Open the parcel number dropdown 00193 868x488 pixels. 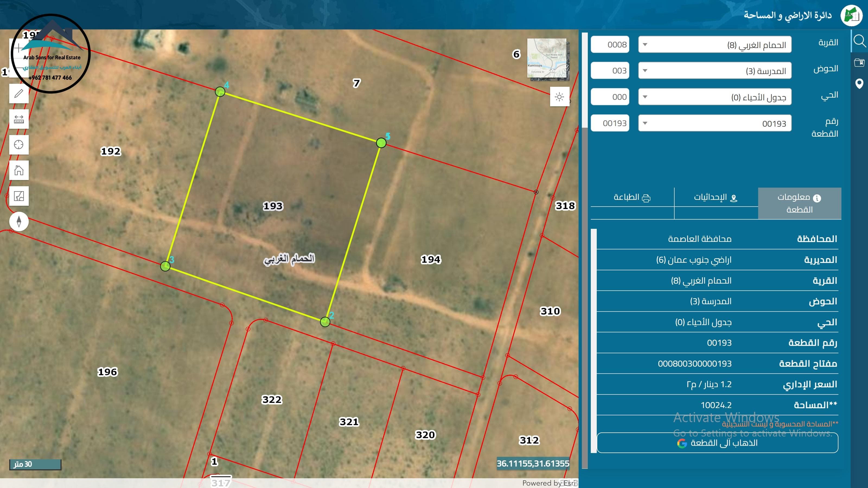[x=714, y=123]
